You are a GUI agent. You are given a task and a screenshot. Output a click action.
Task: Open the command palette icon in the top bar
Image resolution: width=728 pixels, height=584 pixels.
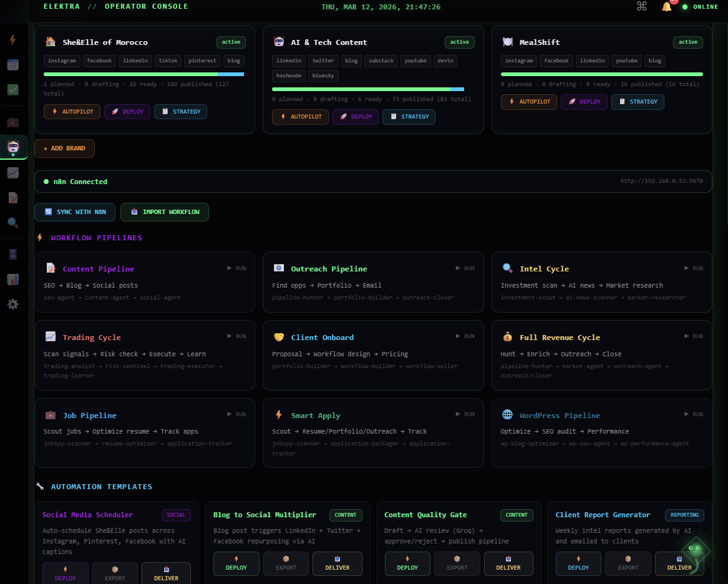click(641, 6)
